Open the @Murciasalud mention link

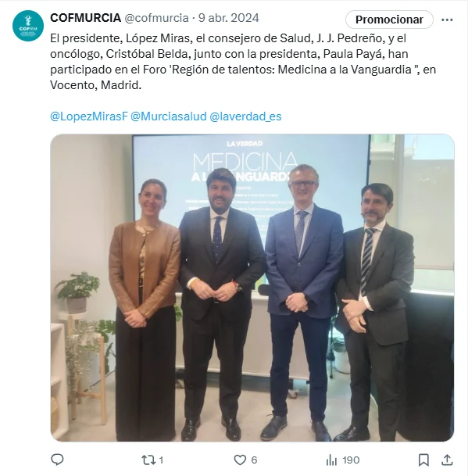[169, 116]
